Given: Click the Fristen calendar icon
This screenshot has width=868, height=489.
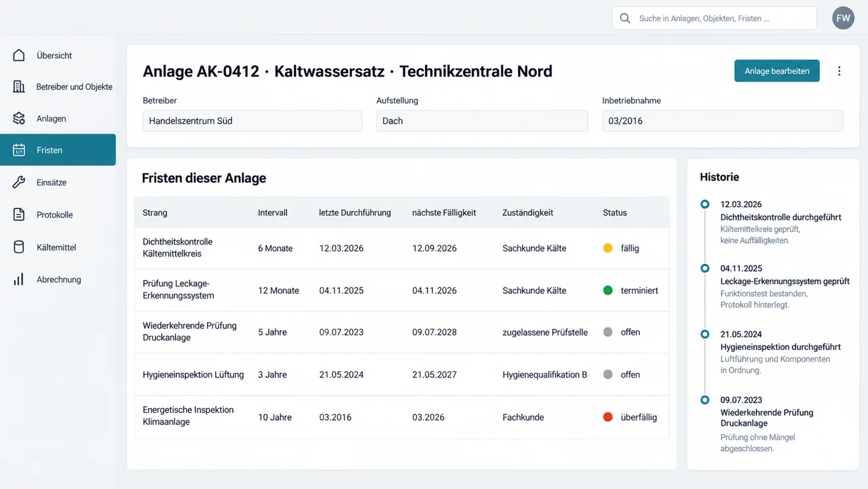Looking at the screenshot, I should pos(19,150).
